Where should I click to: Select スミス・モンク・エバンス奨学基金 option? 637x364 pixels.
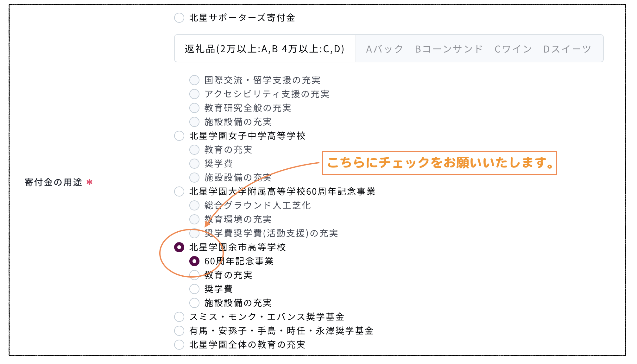(x=179, y=317)
